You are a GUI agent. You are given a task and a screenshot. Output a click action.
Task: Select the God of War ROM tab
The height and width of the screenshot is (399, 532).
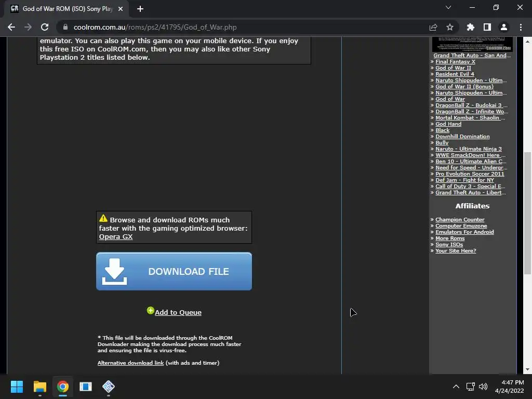[66, 9]
